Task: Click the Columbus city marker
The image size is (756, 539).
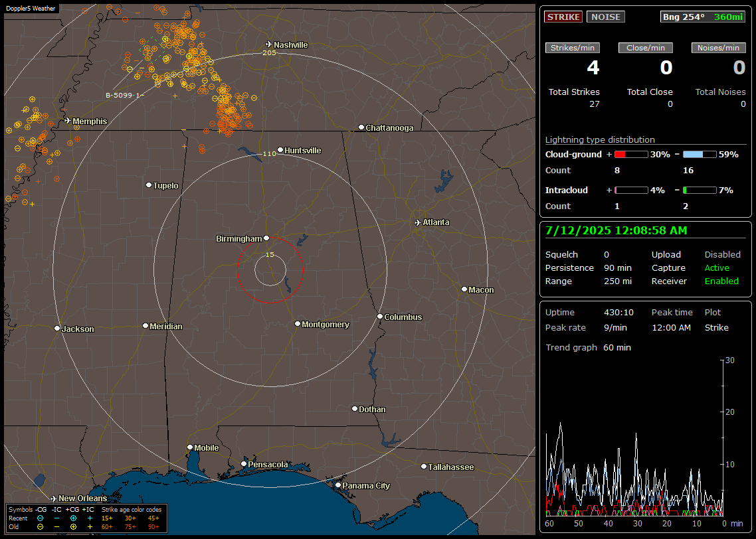Action: pos(380,317)
